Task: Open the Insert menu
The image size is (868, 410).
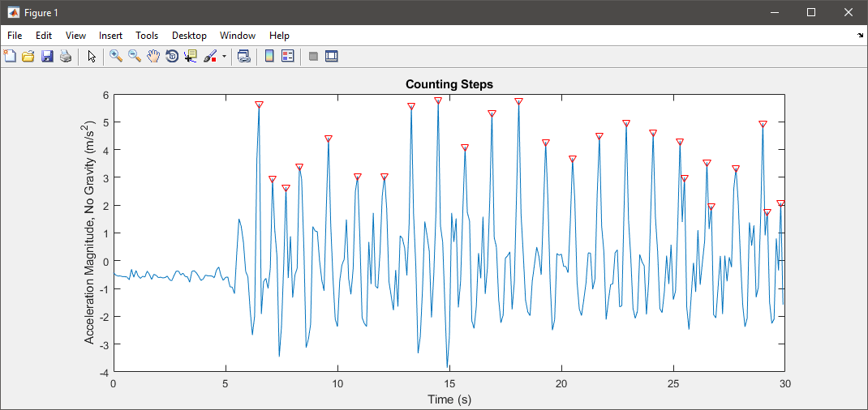Action: tap(111, 36)
